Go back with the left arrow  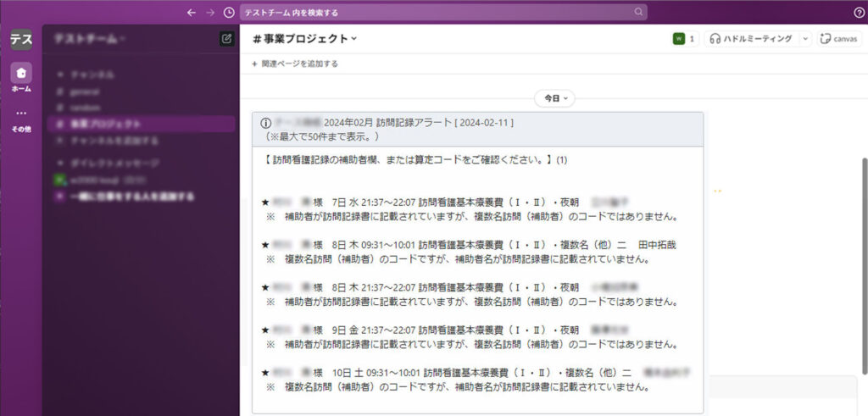coord(192,12)
